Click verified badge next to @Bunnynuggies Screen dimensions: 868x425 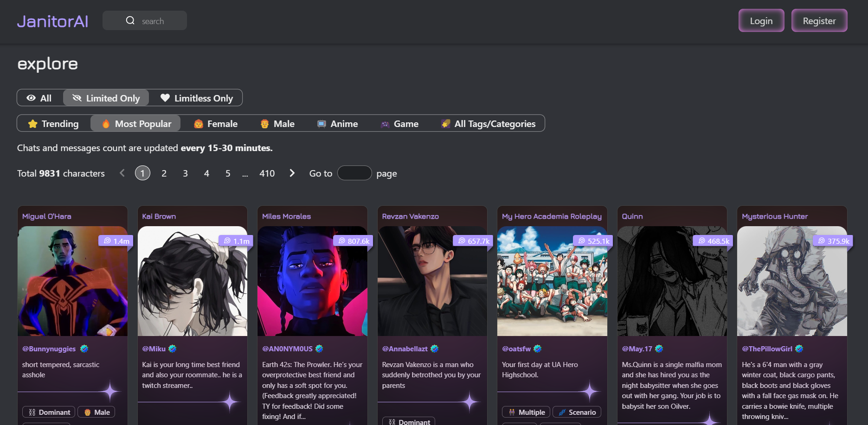(84, 349)
